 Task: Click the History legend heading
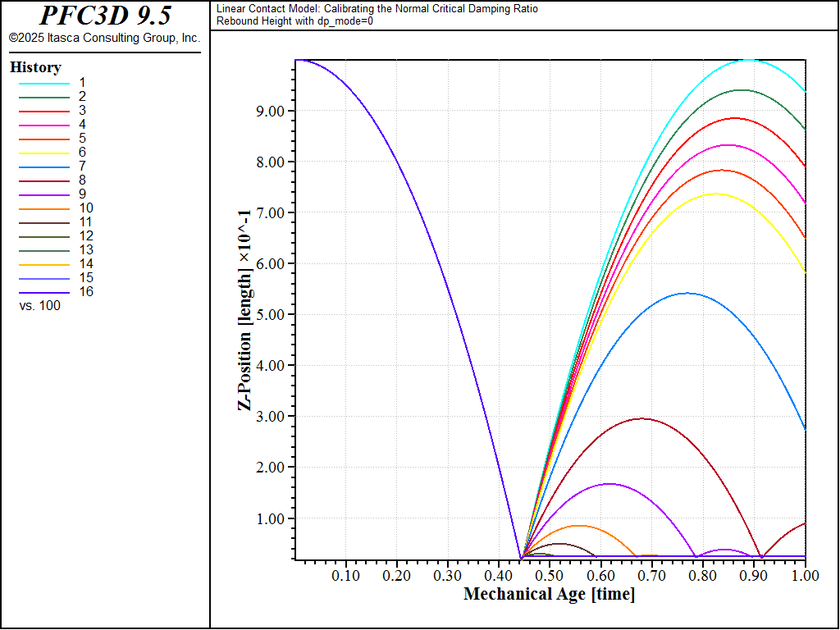(35, 67)
